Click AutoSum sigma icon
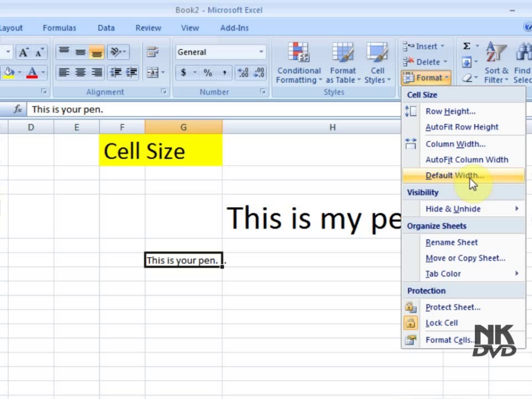Screen dimensions: 532x399 [x=467, y=46]
